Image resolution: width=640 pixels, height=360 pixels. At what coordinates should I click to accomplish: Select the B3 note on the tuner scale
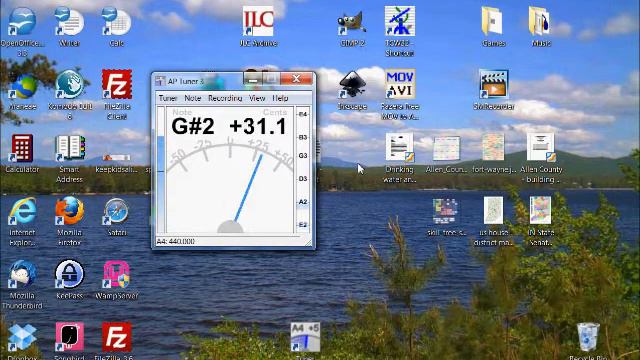(x=303, y=138)
